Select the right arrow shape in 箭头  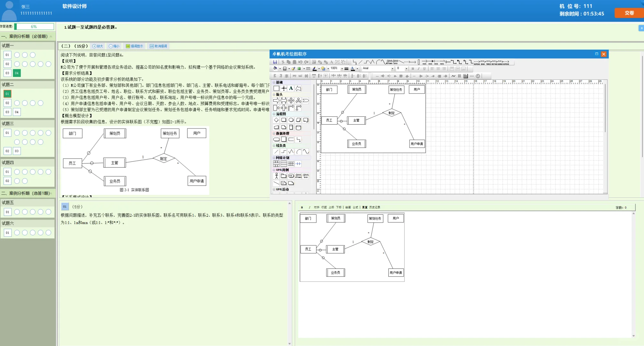276,101
